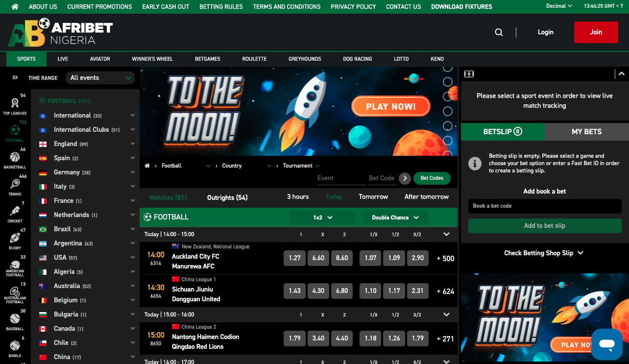Click the live match tracker pitch icon
This screenshot has height=364, width=629.
click(x=469, y=74)
